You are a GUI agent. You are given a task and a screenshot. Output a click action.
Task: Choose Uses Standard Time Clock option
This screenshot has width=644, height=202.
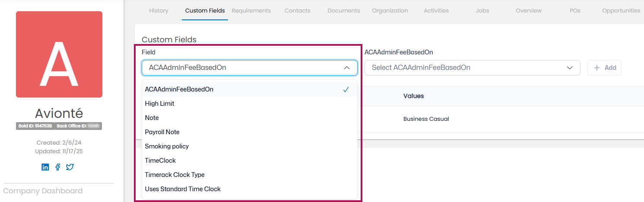[249, 189]
